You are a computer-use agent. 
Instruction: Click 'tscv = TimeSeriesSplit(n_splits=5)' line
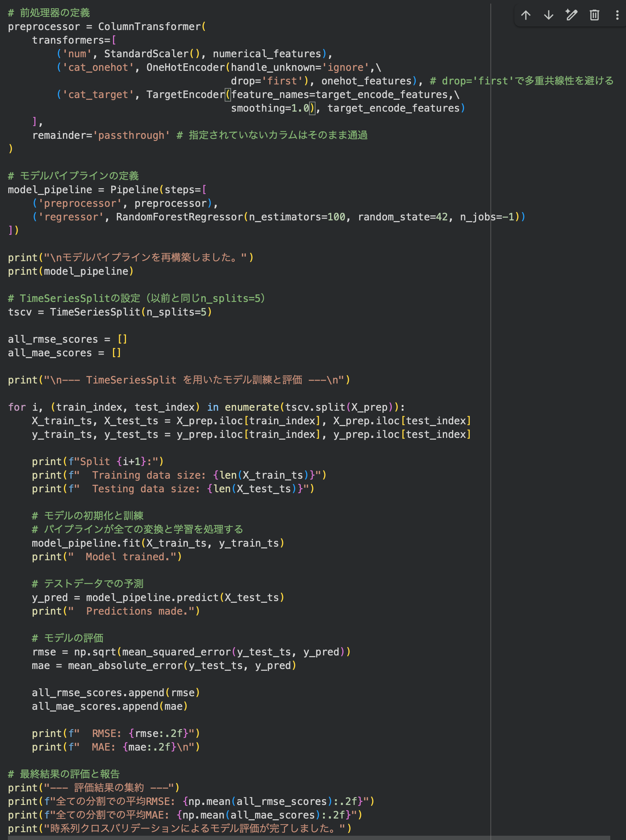tap(110, 312)
